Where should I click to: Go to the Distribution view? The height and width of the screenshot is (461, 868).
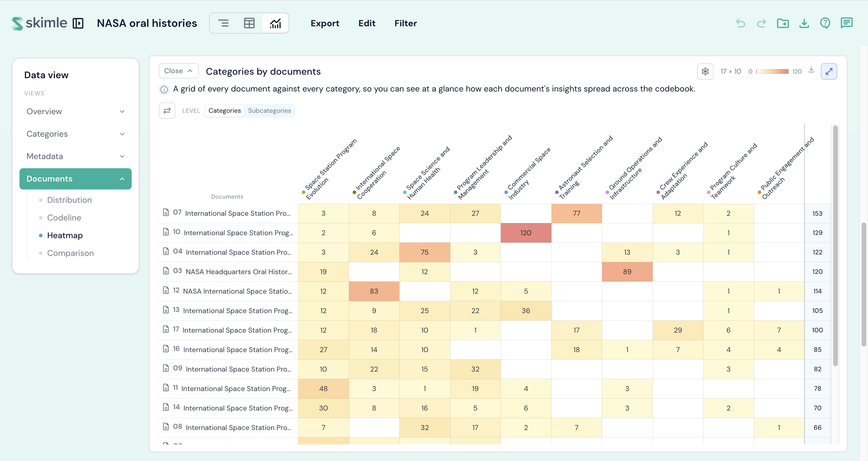[69, 200]
